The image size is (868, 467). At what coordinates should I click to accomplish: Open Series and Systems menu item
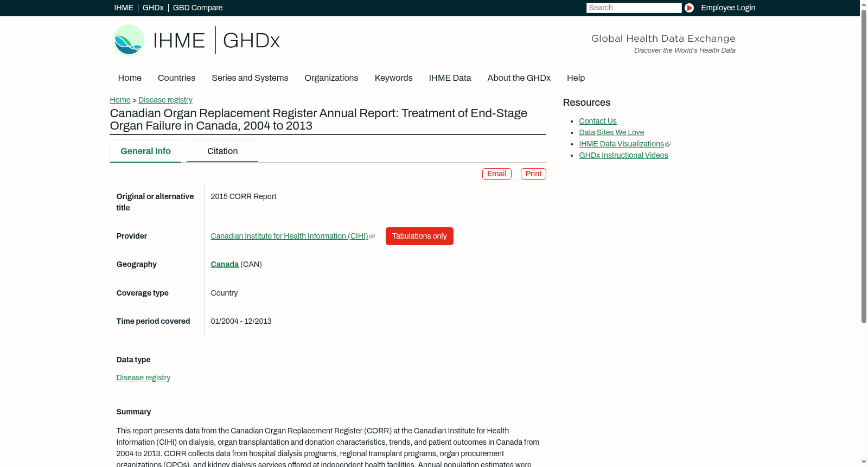[x=250, y=78]
